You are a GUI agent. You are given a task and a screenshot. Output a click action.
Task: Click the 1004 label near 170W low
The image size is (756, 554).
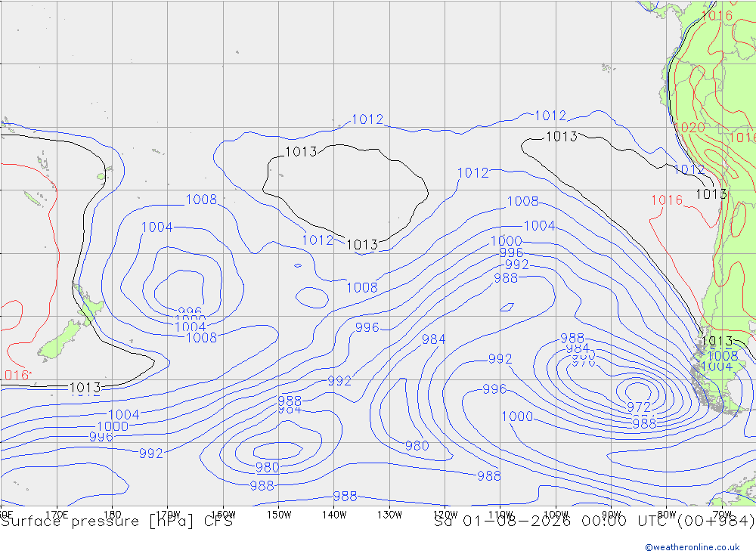tap(157, 227)
